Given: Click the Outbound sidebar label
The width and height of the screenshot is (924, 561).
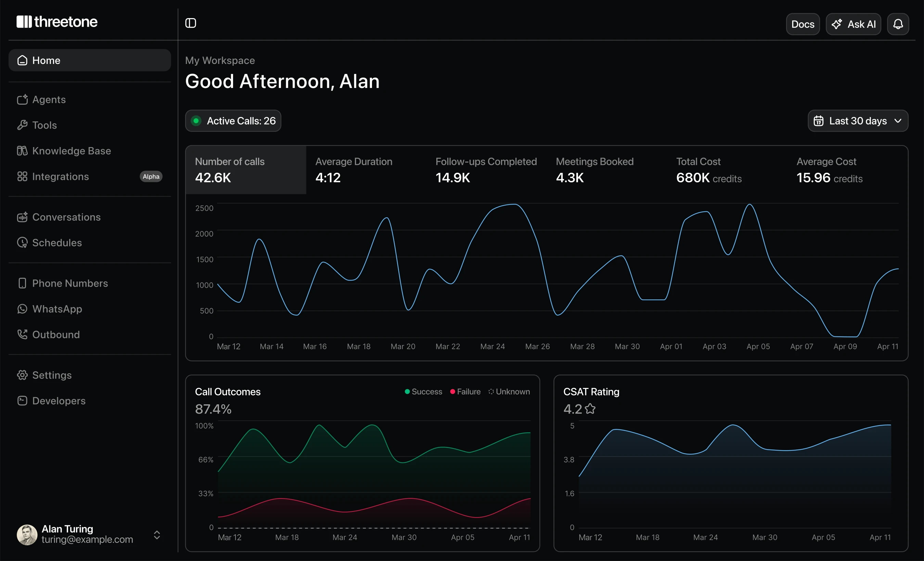Looking at the screenshot, I should click(56, 334).
